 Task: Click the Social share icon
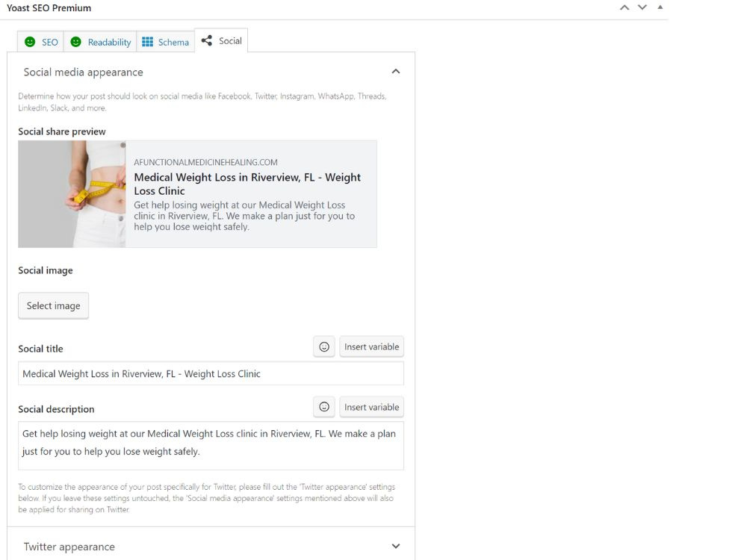pos(206,40)
